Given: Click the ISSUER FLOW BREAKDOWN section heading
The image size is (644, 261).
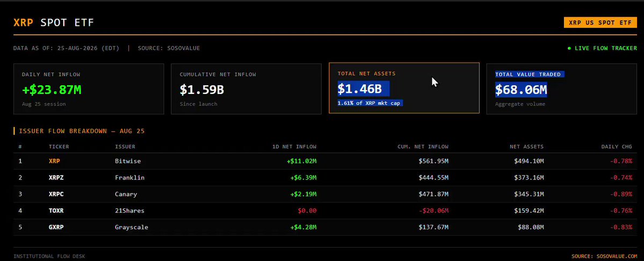Looking at the screenshot, I should click(x=82, y=132).
